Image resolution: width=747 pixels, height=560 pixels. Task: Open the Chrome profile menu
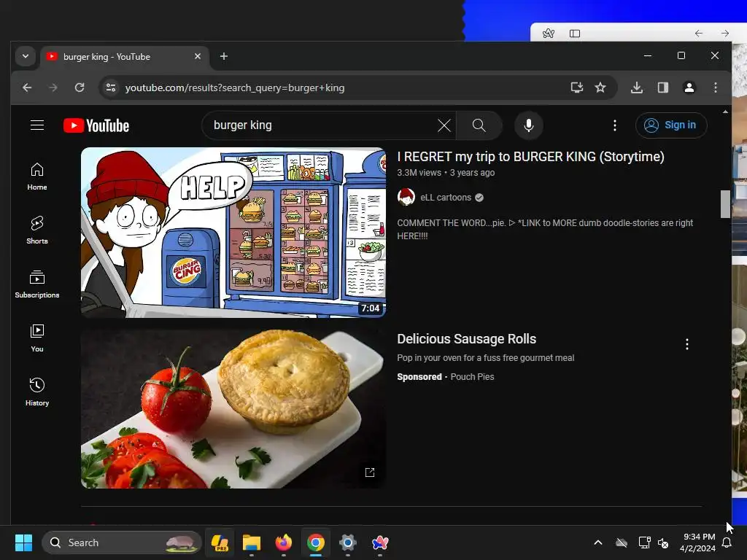689,87
